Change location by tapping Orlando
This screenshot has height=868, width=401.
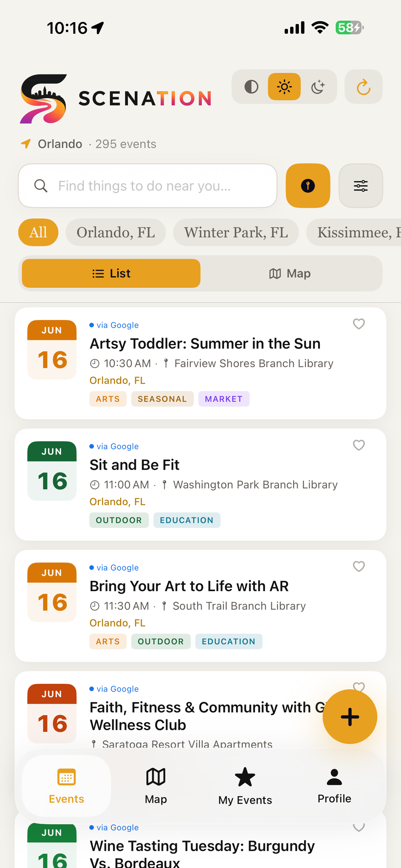tap(60, 144)
